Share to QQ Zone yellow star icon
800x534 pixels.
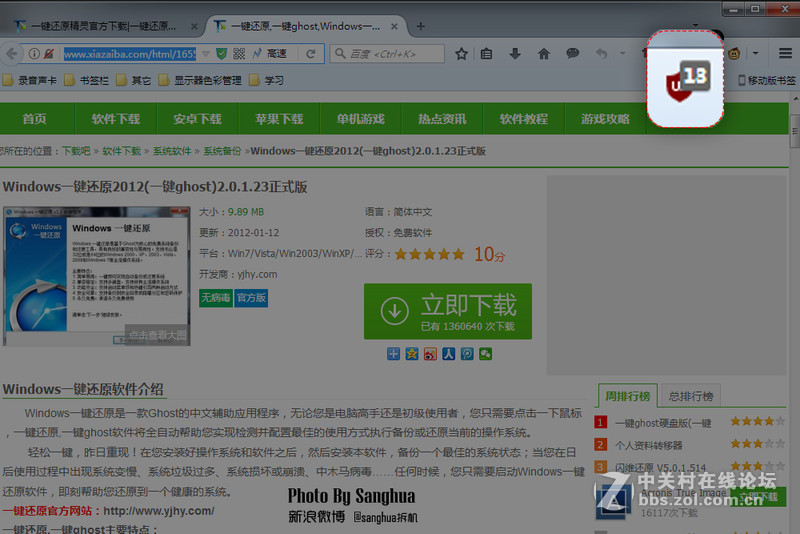pyautogui.click(x=412, y=354)
